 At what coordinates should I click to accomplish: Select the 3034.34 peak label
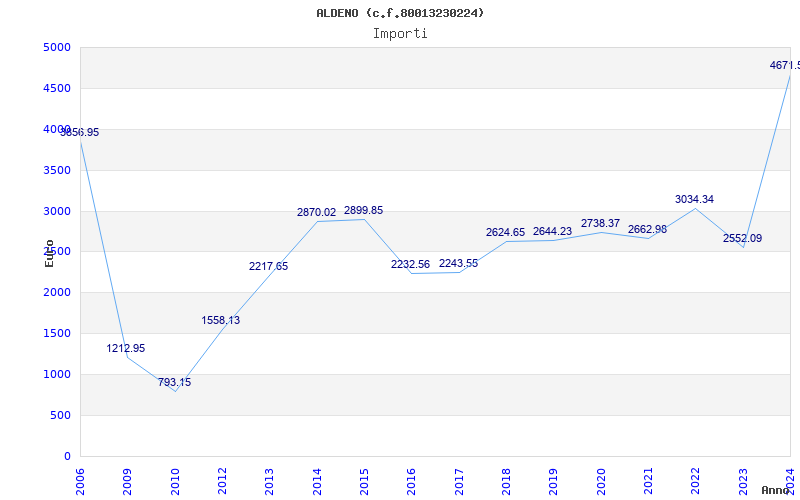pos(694,199)
